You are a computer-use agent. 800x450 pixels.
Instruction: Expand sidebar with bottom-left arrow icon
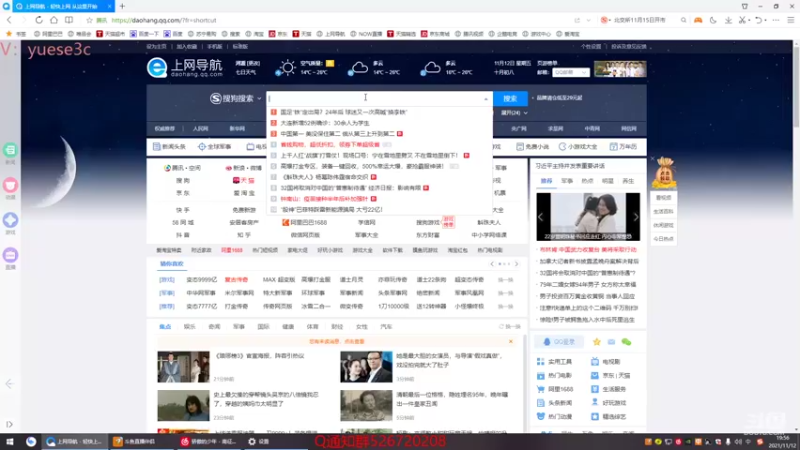point(9,424)
